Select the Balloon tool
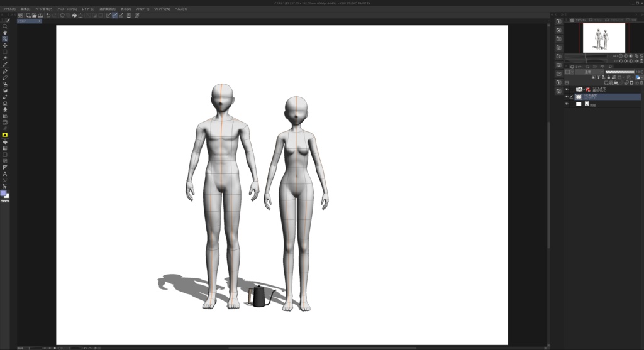 coord(5,180)
